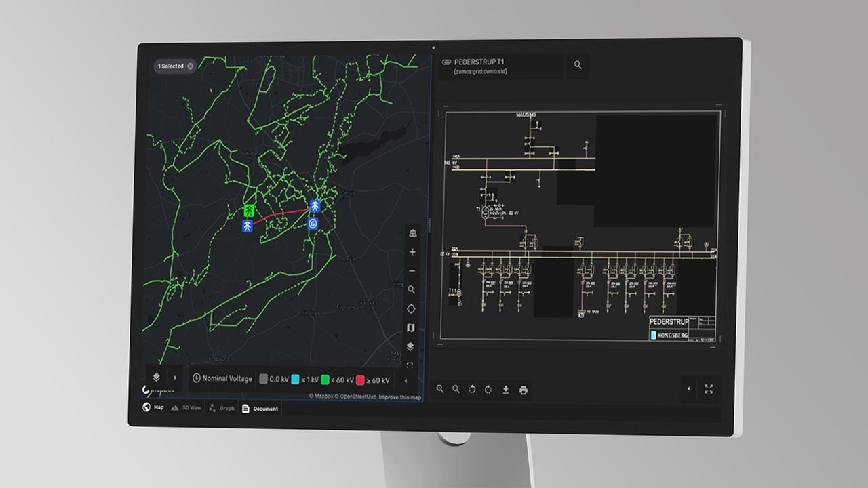The width and height of the screenshot is (868, 488).
Task: Search within PEDERSTRUP T1 document
Action: click(x=578, y=65)
